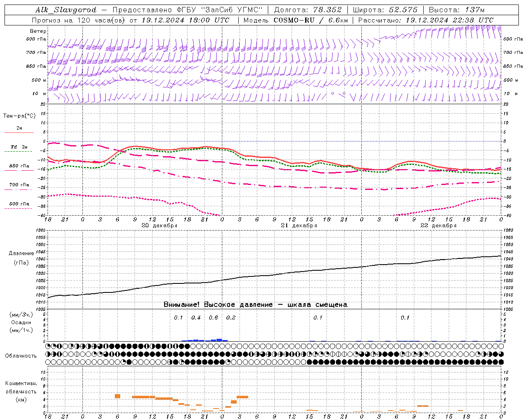Click the '21 декабря' date label
Viewport: 525px width, 420px height.
point(299,226)
